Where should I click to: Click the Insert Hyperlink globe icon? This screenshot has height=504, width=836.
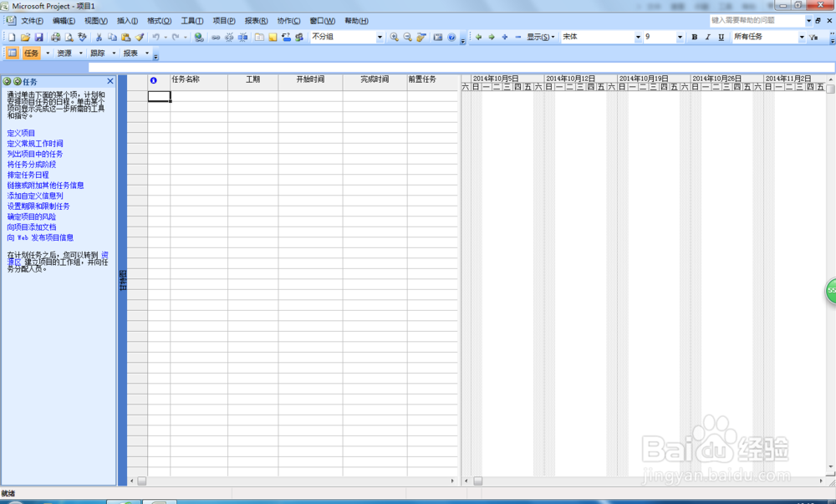[x=199, y=38]
